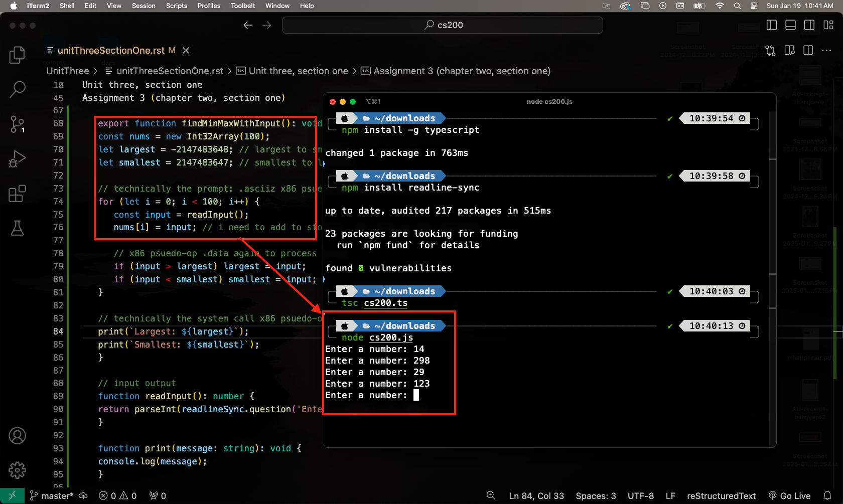Go back with the left arrow

[x=248, y=25]
